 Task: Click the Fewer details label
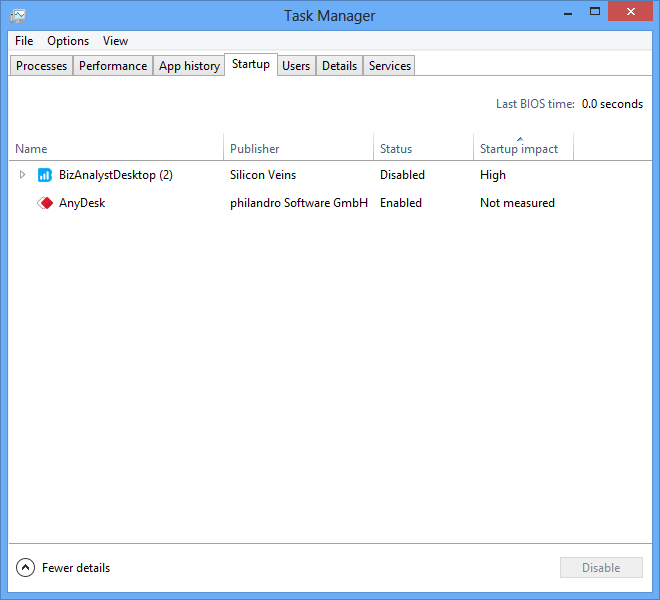tap(76, 568)
